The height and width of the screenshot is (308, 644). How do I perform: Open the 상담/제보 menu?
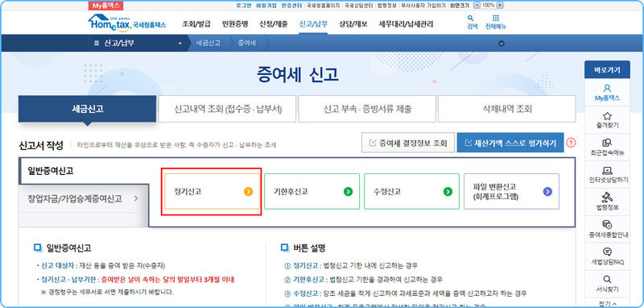tap(353, 24)
